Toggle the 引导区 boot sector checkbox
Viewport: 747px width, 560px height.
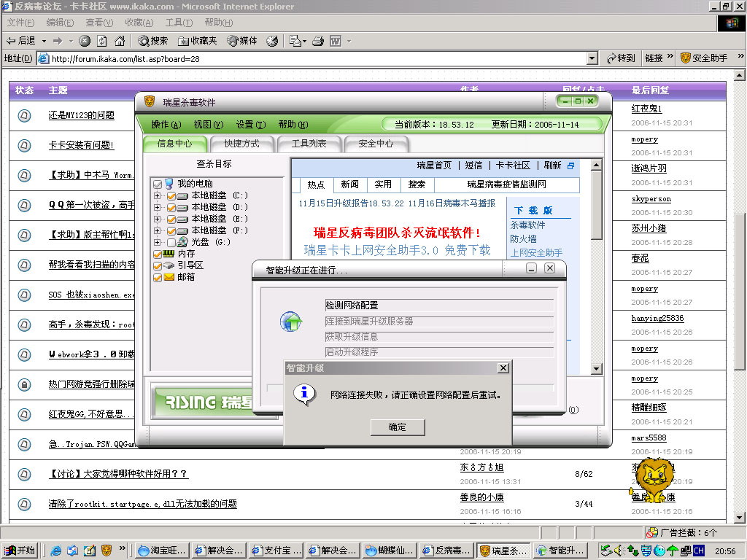tap(158, 265)
